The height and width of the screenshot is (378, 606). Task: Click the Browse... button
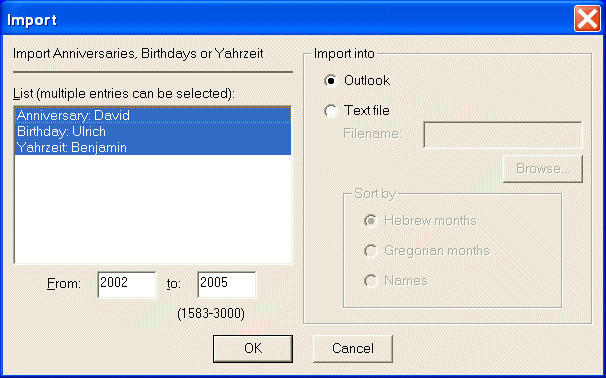click(543, 169)
